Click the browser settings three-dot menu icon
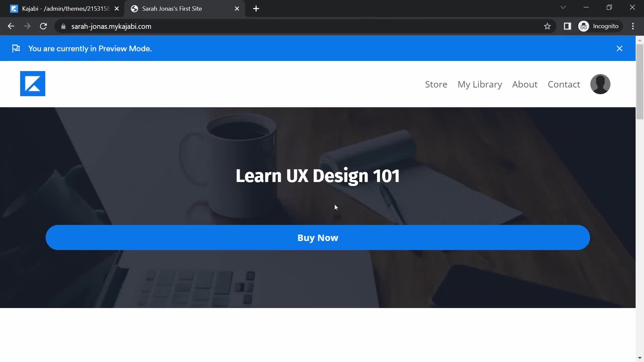Screen dimensions: 644x362 tap(634, 26)
